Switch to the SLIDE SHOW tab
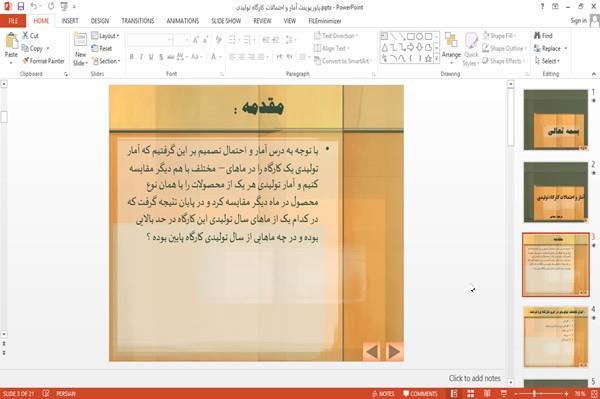Image resolution: width=600 pixels, height=399 pixels. [226, 21]
